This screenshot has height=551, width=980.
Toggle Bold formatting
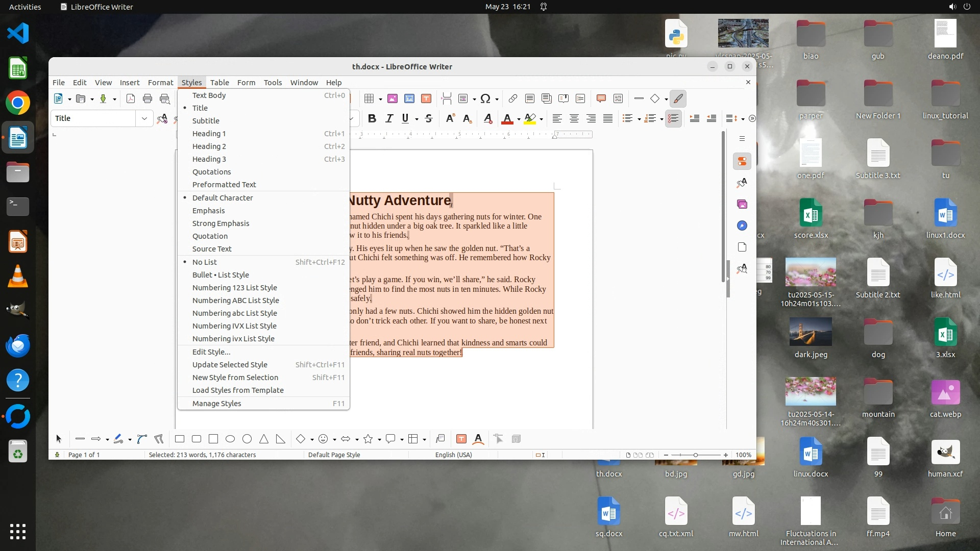point(372,118)
